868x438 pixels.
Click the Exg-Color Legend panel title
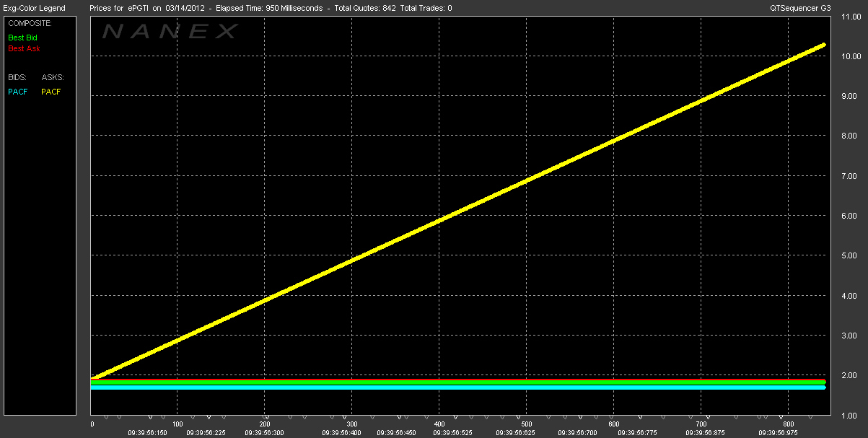(x=34, y=8)
